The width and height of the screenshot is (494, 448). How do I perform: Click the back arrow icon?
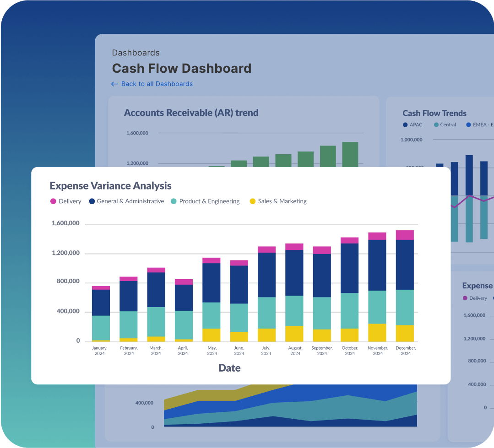click(114, 84)
